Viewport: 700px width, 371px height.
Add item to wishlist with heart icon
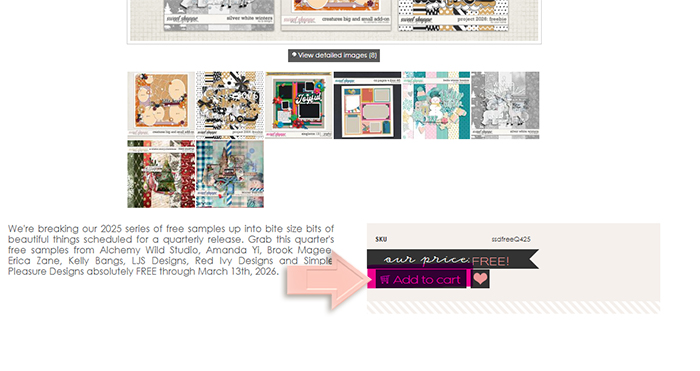480,279
